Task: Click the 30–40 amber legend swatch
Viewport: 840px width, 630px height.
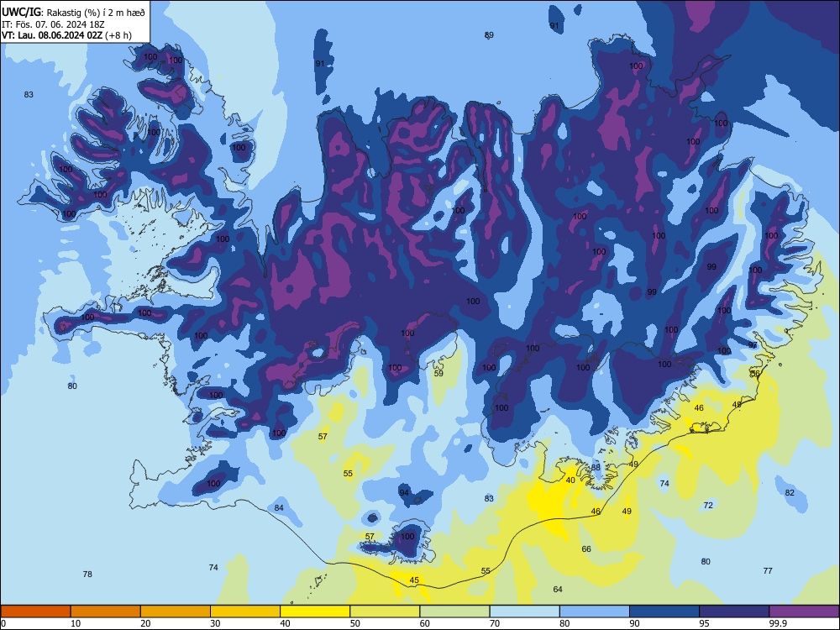Action: coord(245,612)
